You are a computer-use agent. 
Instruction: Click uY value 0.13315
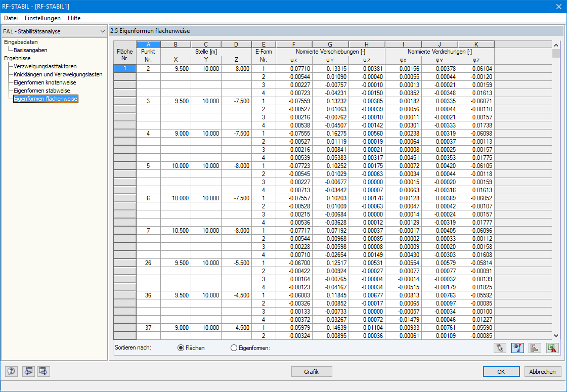point(330,69)
